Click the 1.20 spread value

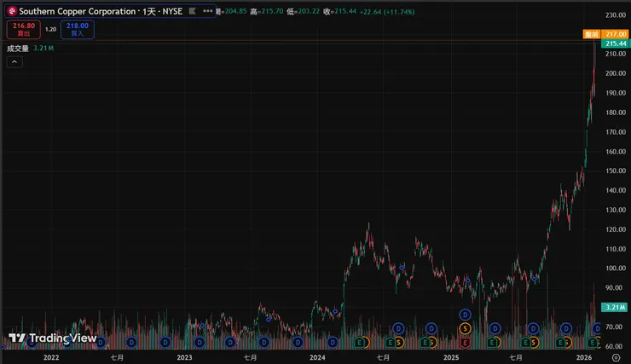click(50, 29)
